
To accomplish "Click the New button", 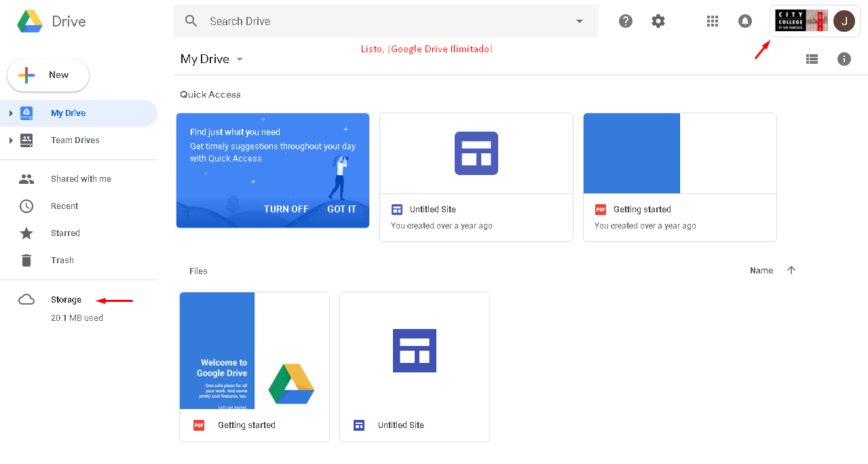I will pyautogui.click(x=48, y=75).
